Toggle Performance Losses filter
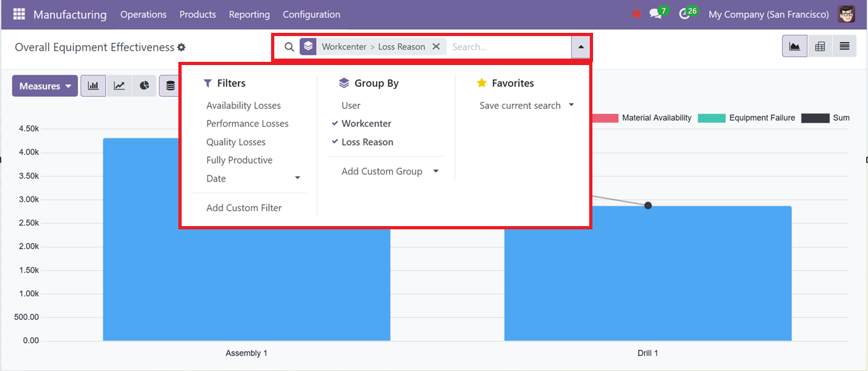868x371 pixels. (247, 124)
